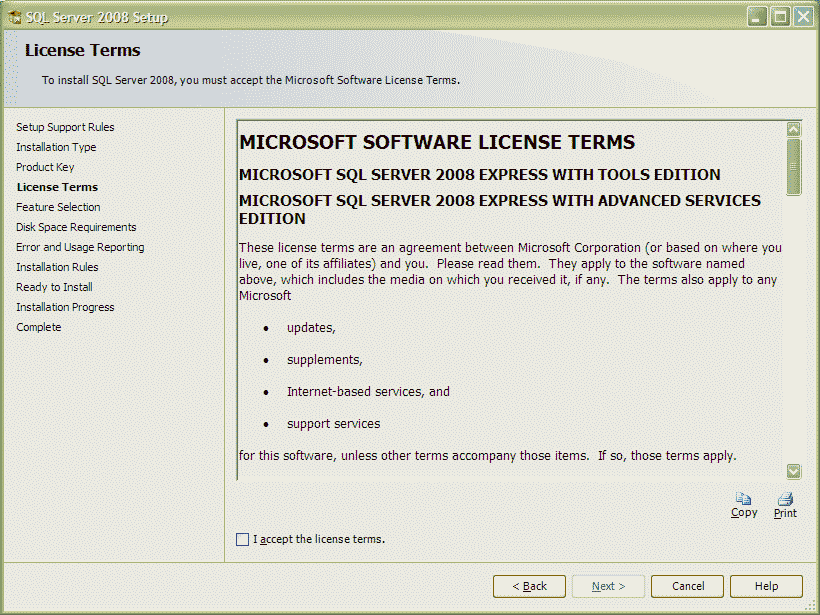Cancel the SQL Server setup
Screen dimensions: 820x615
coord(688,586)
